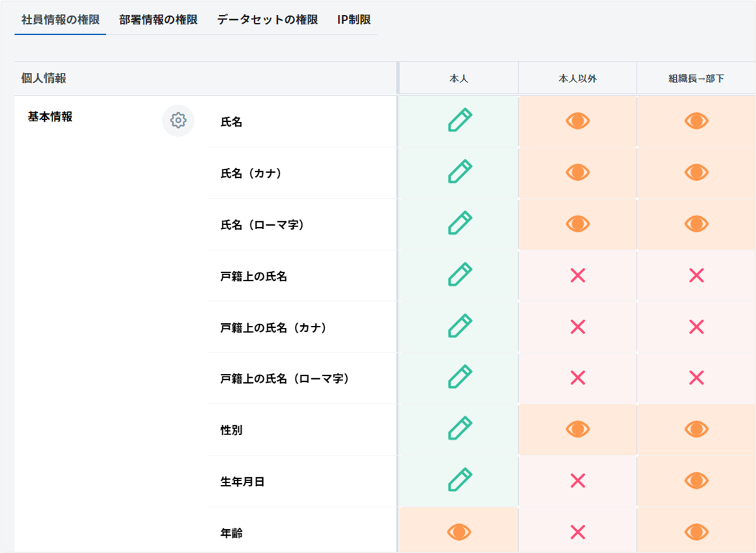
Task: Switch to the 部署情報の権限 tab
Action: pos(158,20)
